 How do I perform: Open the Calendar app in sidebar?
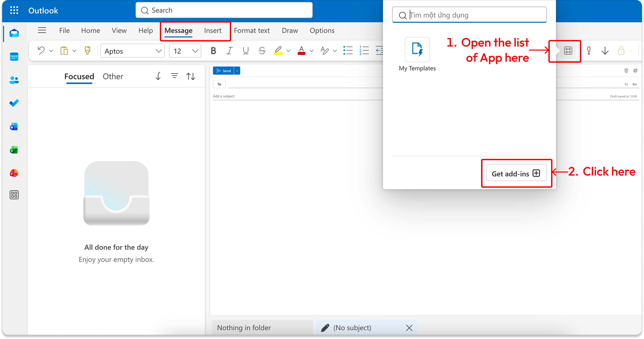point(14,57)
